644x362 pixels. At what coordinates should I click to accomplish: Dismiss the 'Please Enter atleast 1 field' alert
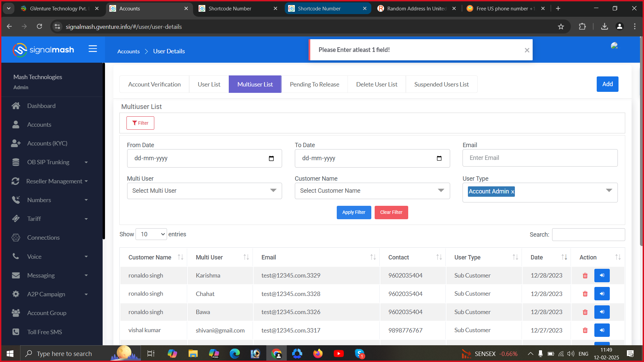pyautogui.click(x=527, y=50)
